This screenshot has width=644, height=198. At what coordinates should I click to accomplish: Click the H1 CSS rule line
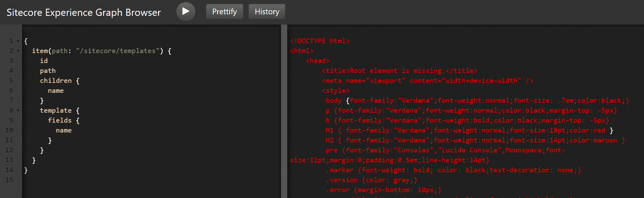point(469,130)
